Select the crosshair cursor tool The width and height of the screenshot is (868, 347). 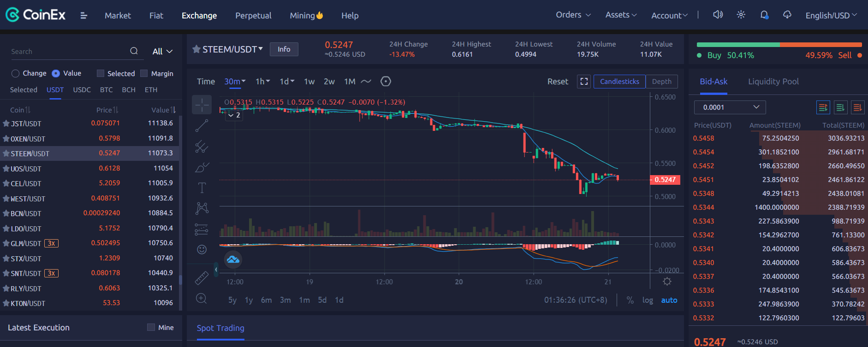pos(202,105)
